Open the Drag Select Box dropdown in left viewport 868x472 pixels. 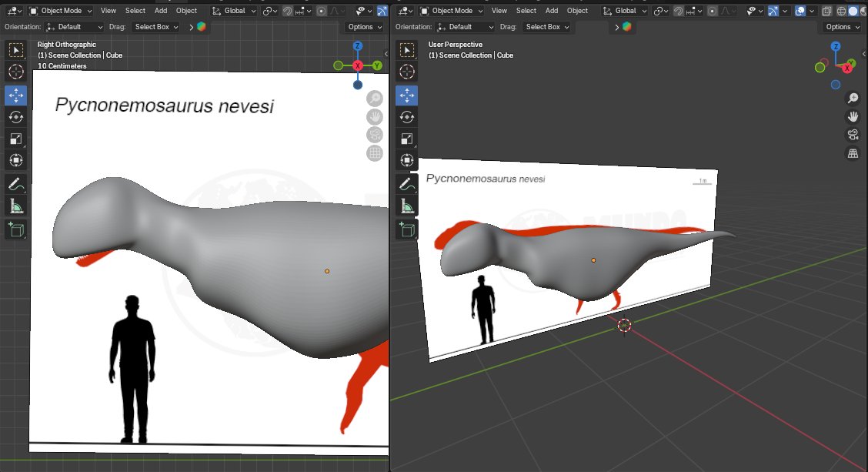click(156, 26)
